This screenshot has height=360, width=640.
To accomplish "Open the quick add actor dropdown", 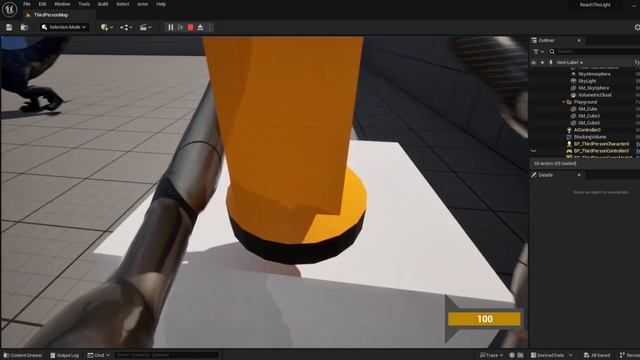I will 107,27.
